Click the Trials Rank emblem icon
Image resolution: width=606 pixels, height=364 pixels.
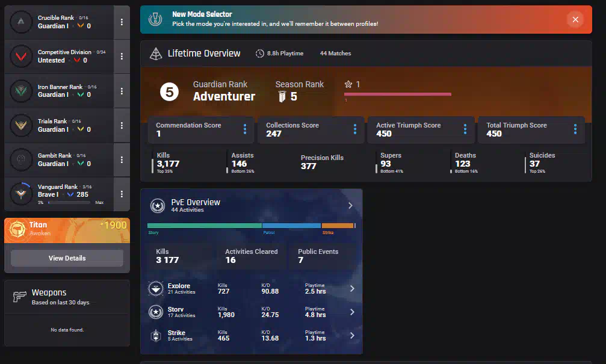[x=21, y=125]
